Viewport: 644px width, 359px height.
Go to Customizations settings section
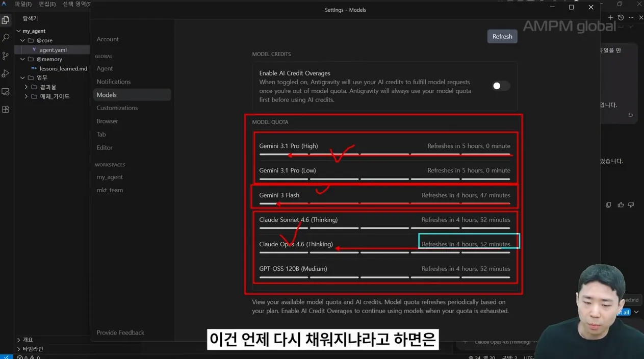click(x=117, y=108)
